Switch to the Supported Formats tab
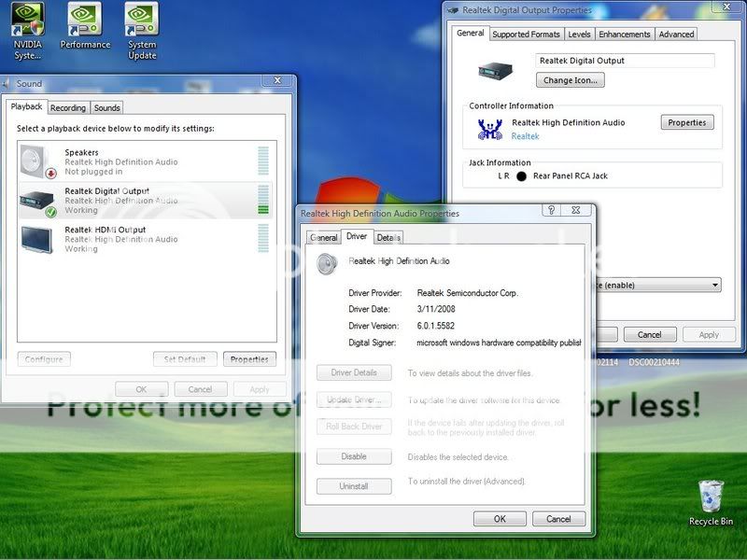 [x=526, y=35]
